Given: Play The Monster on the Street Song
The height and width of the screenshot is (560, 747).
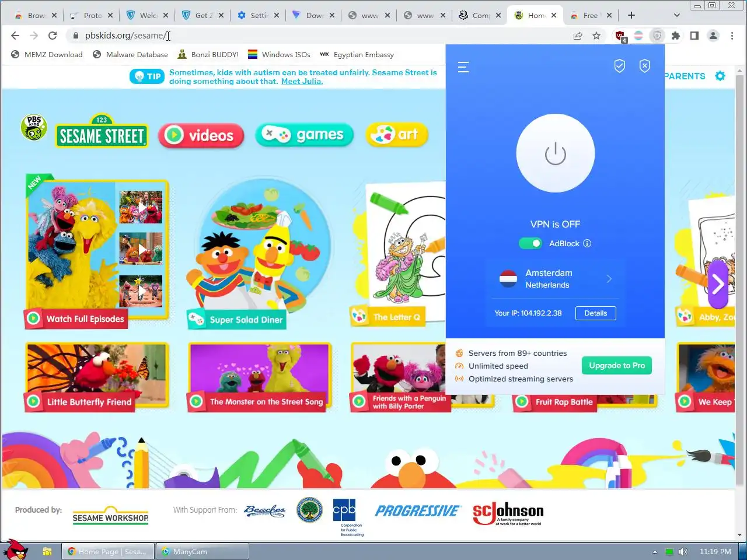Looking at the screenshot, I should (x=259, y=377).
